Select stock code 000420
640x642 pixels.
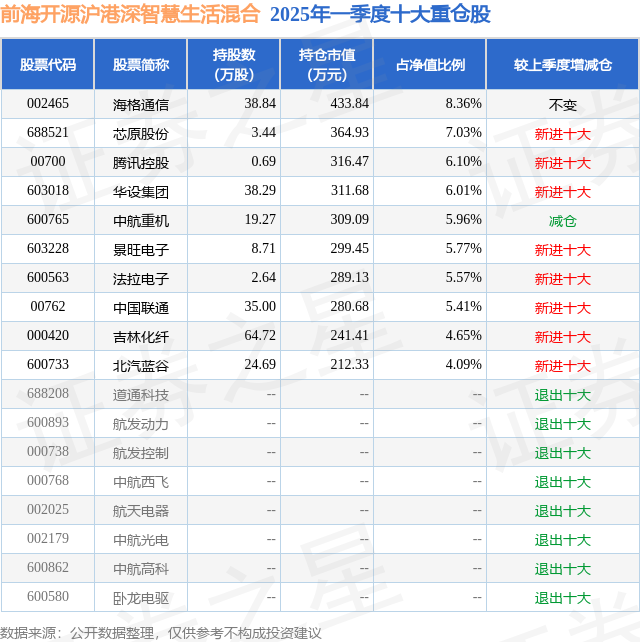48,336
